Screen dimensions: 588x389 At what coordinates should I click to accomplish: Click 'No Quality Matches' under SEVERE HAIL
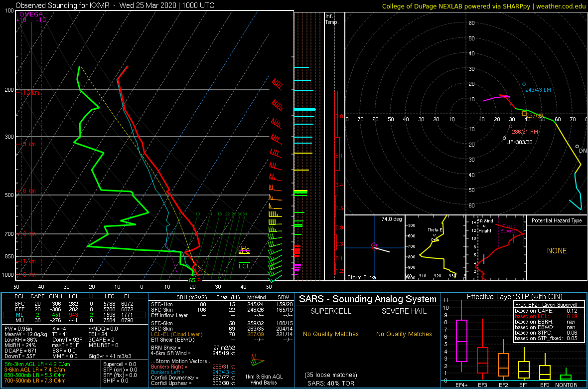pos(404,334)
